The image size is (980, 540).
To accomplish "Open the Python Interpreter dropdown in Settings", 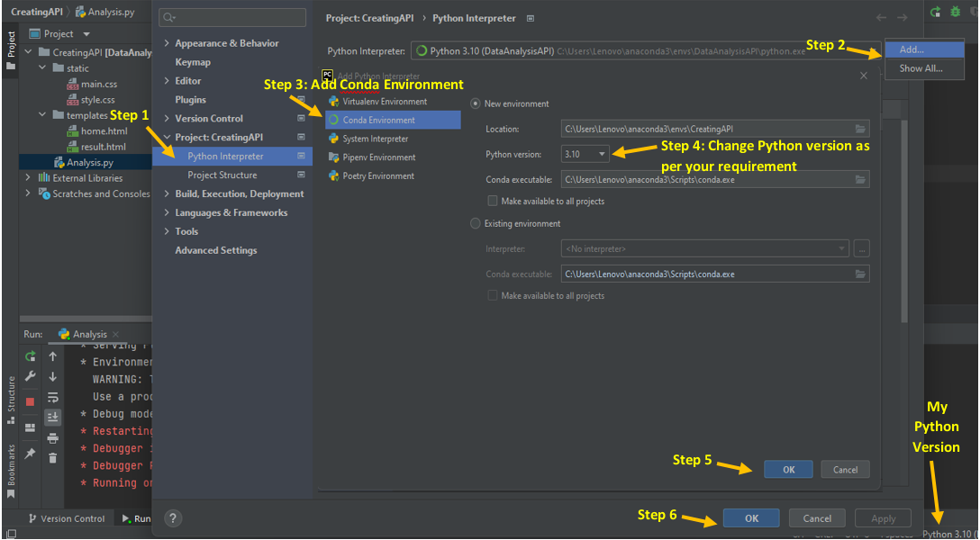I will [x=645, y=51].
